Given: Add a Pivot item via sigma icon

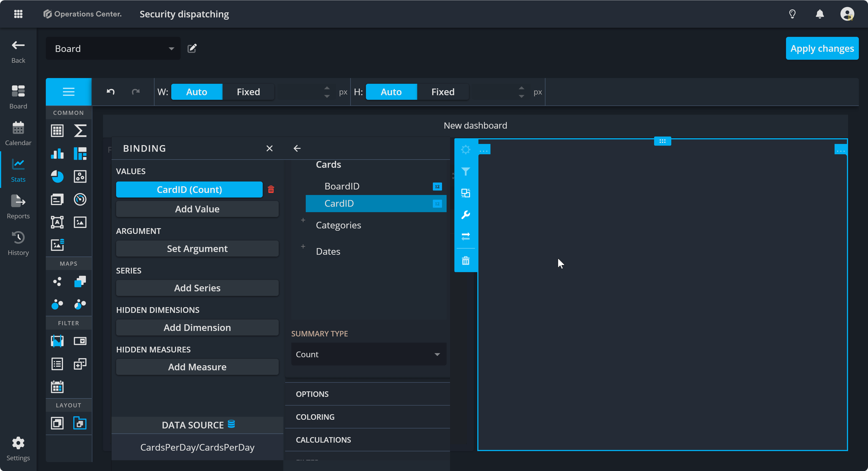Looking at the screenshot, I should pos(80,131).
